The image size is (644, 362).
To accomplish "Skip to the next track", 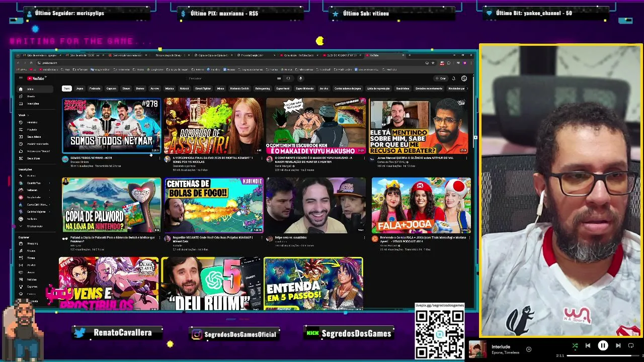I will 618,345.
